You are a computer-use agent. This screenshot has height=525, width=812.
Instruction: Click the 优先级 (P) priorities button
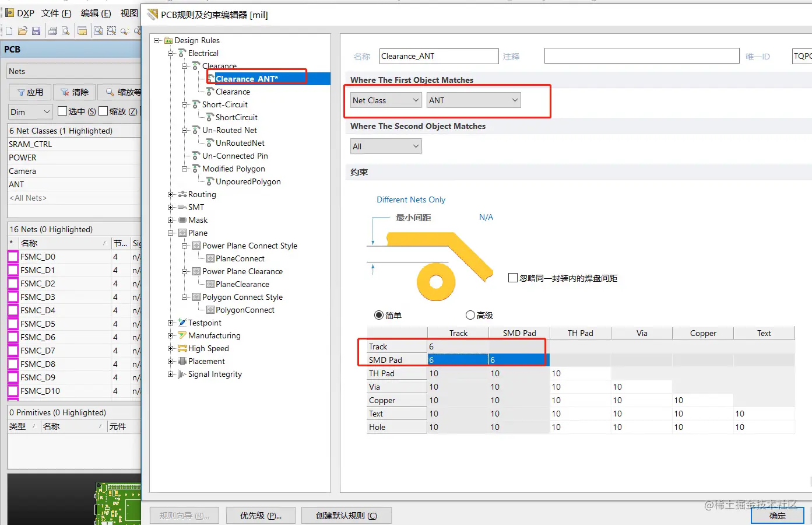click(x=261, y=516)
